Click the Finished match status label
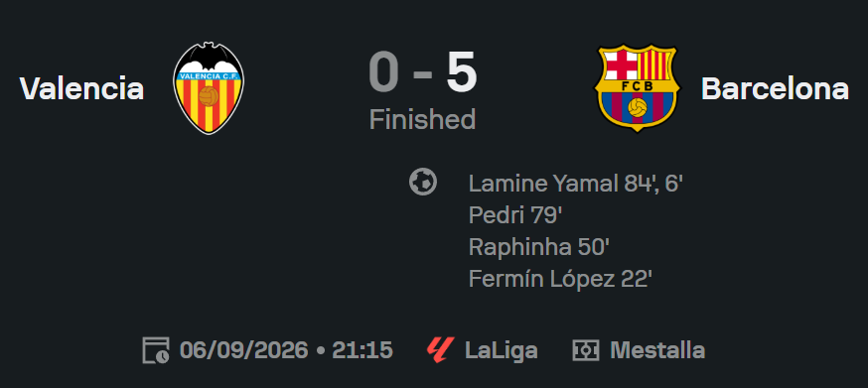This screenshot has width=868, height=388. 423,119
